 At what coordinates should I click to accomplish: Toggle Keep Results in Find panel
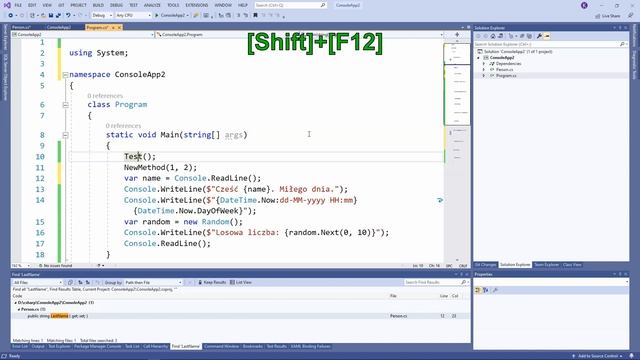212,282
